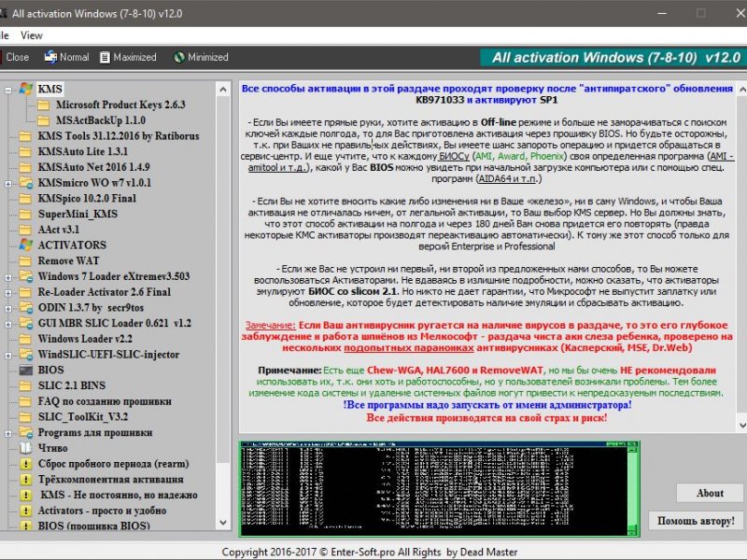Click folder icon for Microsoft Product Keys 2.6.3
This screenshot has width=747, height=560.
pos(44,105)
